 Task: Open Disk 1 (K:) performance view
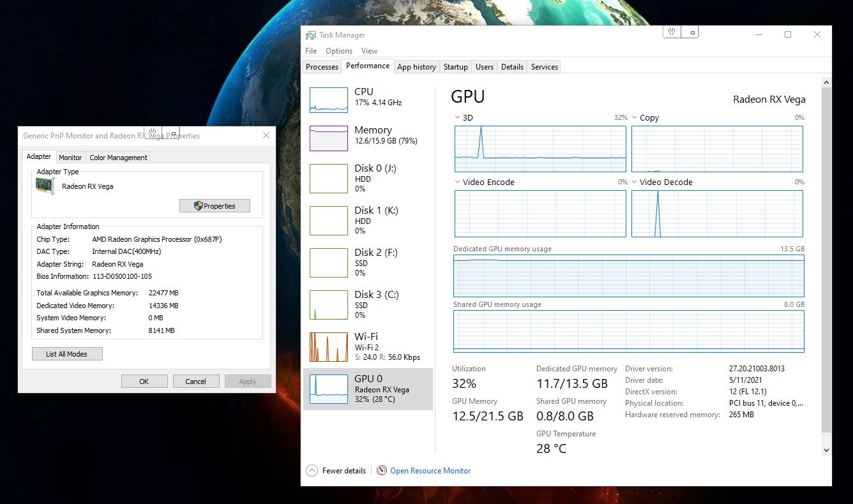(368, 220)
